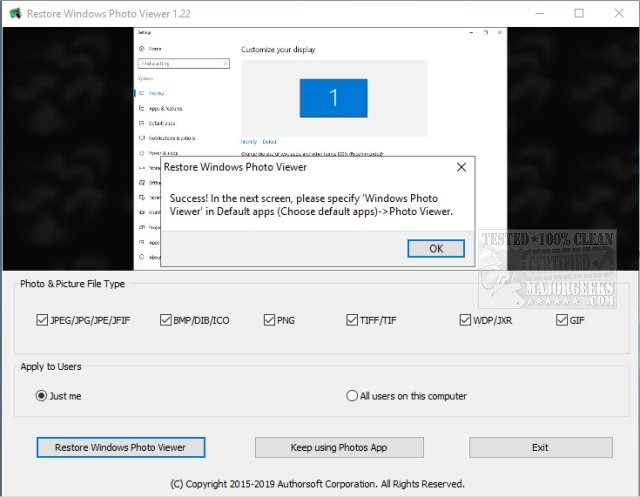Close the Restore Windows Photo Viewer dialog
The width and height of the screenshot is (640, 497).
pyautogui.click(x=461, y=167)
